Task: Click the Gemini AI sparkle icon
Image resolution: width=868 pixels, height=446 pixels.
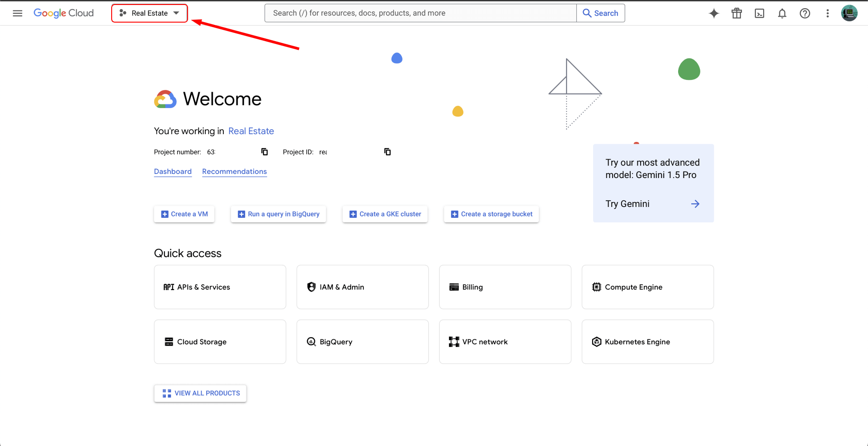Action: (x=714, y=13)
